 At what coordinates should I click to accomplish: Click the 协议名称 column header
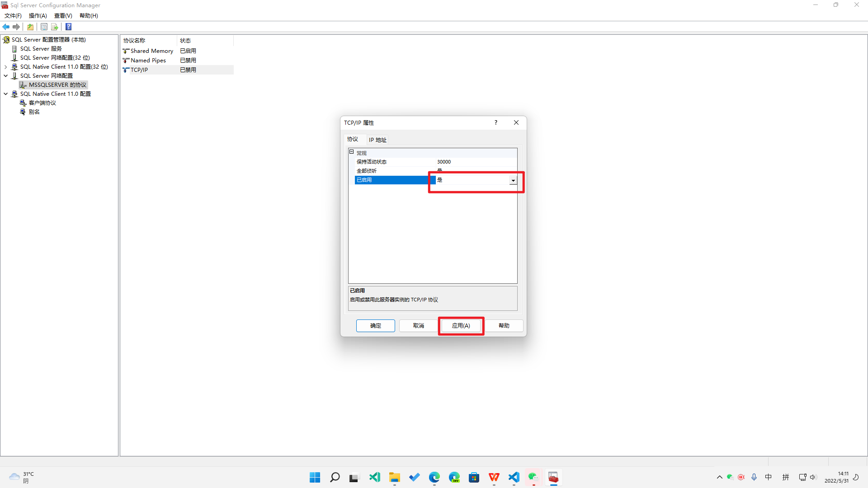(148, 41)
